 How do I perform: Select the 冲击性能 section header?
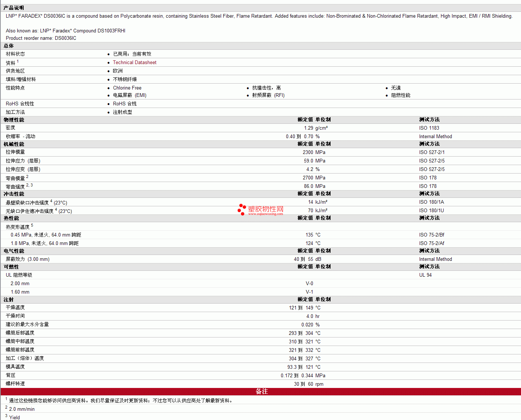pyautogui.click(x=14, y=194)
